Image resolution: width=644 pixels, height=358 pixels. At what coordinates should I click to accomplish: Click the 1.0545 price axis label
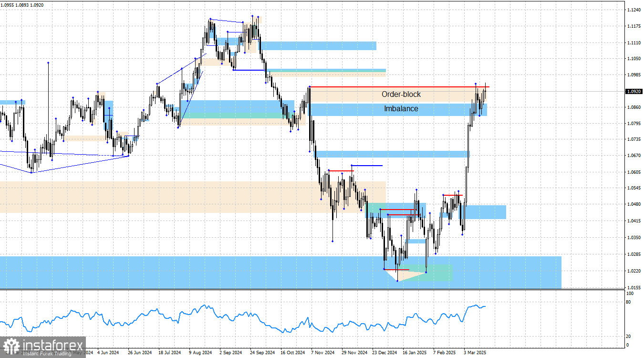point(634,188)
